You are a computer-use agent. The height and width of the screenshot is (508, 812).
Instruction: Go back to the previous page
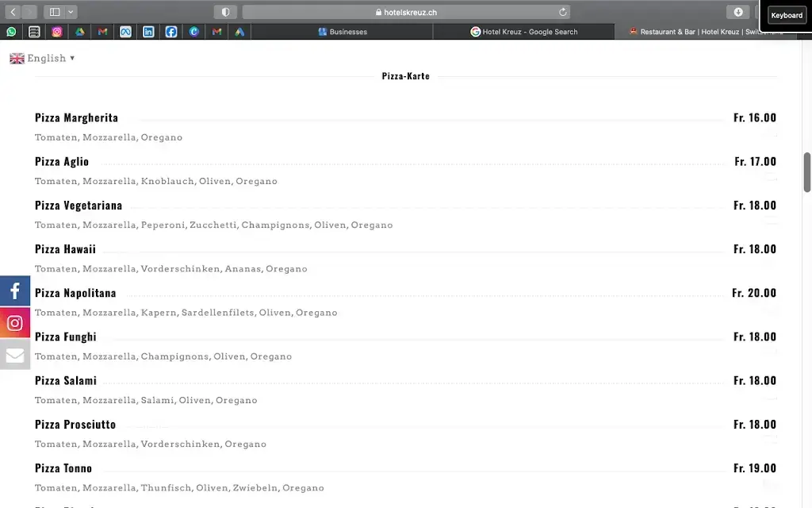click(13, 12)
